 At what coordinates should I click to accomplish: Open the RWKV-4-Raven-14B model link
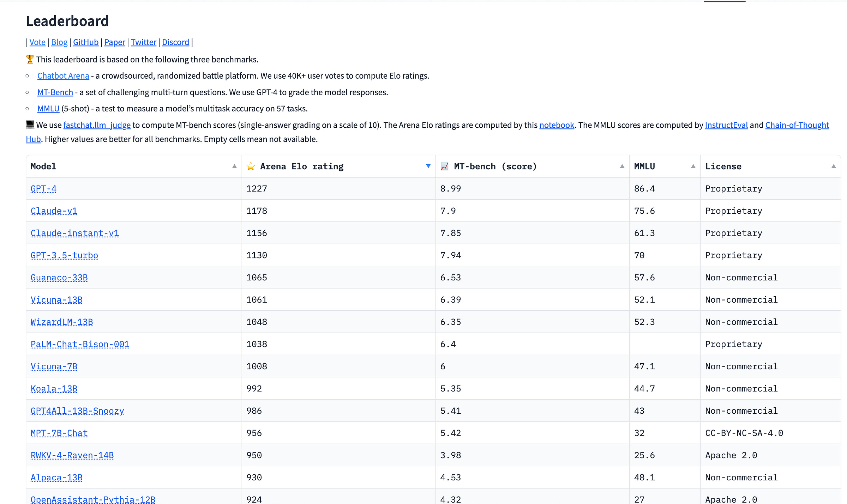(72, 455)
